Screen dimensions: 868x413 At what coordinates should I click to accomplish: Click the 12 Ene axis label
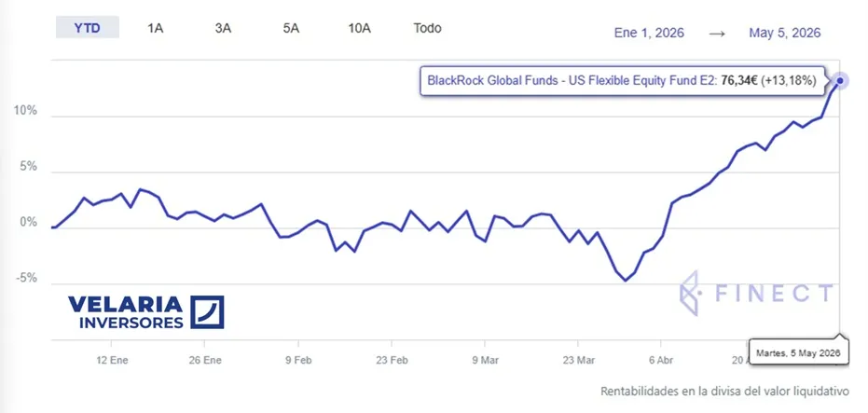pos(113,361)
